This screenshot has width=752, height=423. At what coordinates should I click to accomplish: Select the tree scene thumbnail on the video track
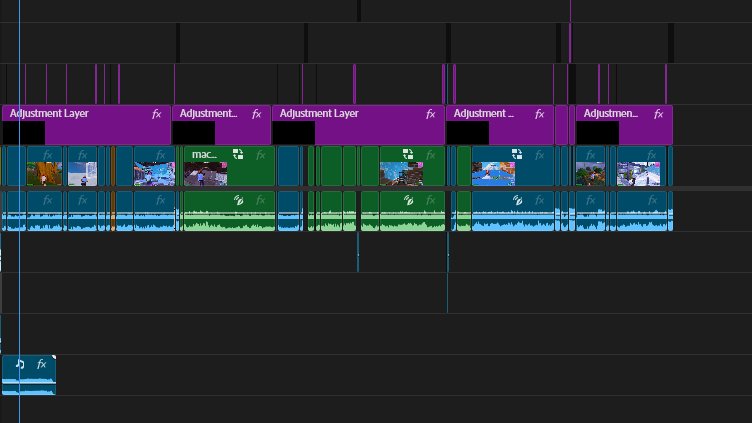[44, 174]
